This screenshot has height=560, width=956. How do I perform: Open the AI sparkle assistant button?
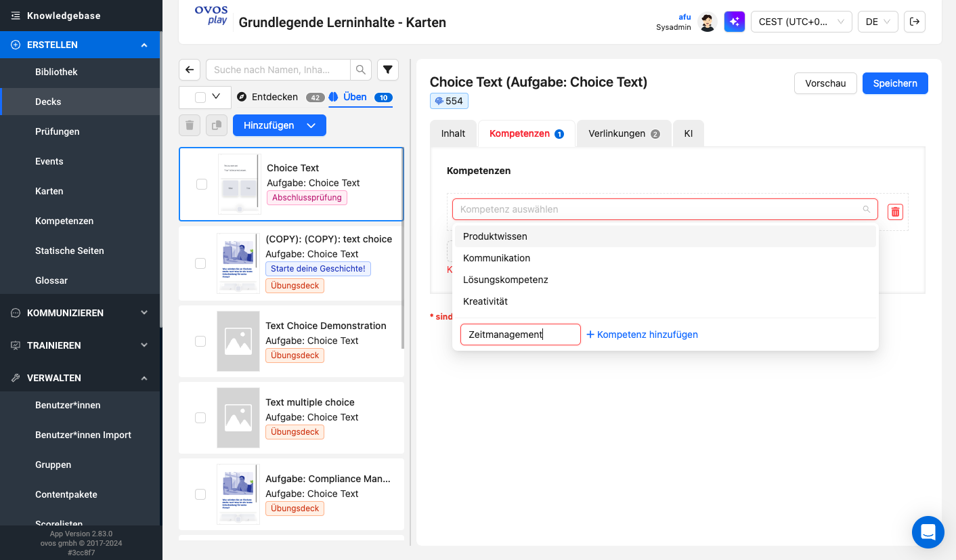click(734, 22)
